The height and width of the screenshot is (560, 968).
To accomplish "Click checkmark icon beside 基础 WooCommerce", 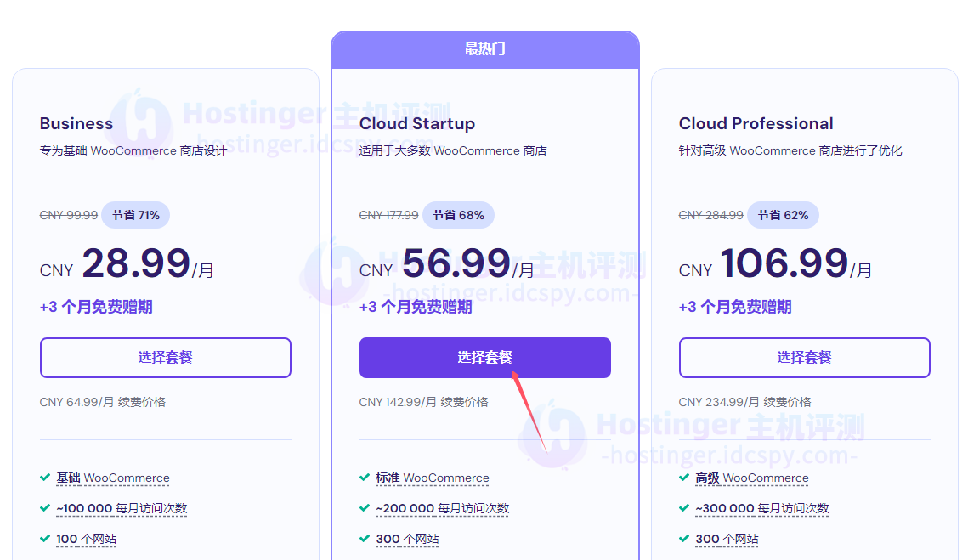I will click(x=45, y=478).
